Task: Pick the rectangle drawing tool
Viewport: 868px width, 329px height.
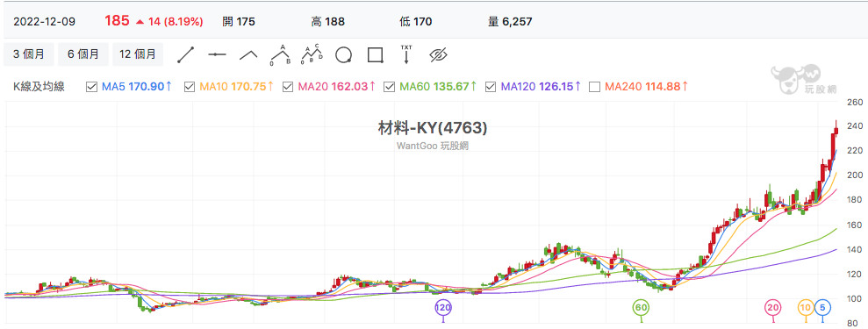Action: (376, 54)
